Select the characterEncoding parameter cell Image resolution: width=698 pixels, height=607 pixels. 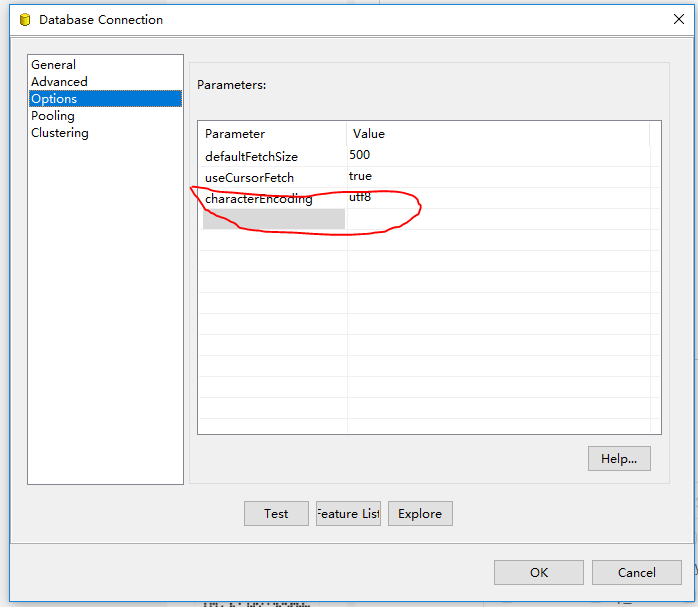[273, 198]
